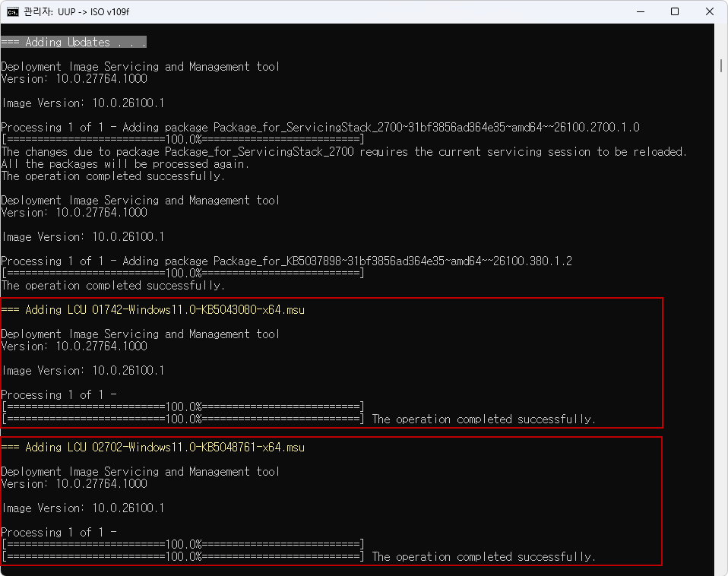Click '=== Adding LCU 01742-Windows11.0-KB5043080-x64.msu' line
Viewport: 728px width, 576px height.
153,309
